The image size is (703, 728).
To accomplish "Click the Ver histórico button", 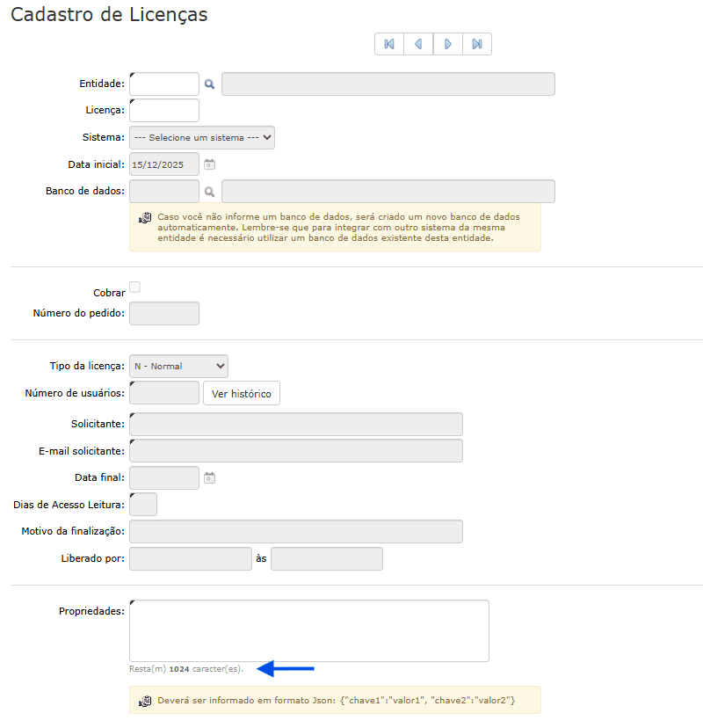I will coord(242,393).
